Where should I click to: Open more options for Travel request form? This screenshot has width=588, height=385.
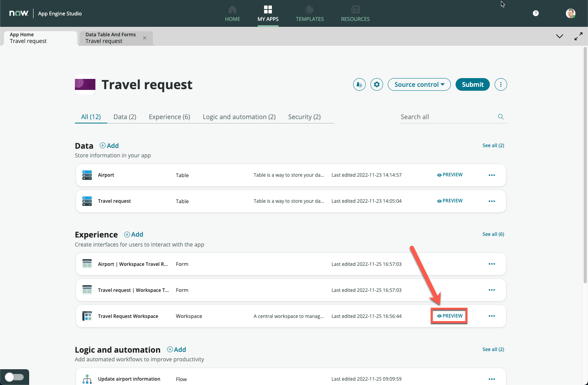click(492, 290)
